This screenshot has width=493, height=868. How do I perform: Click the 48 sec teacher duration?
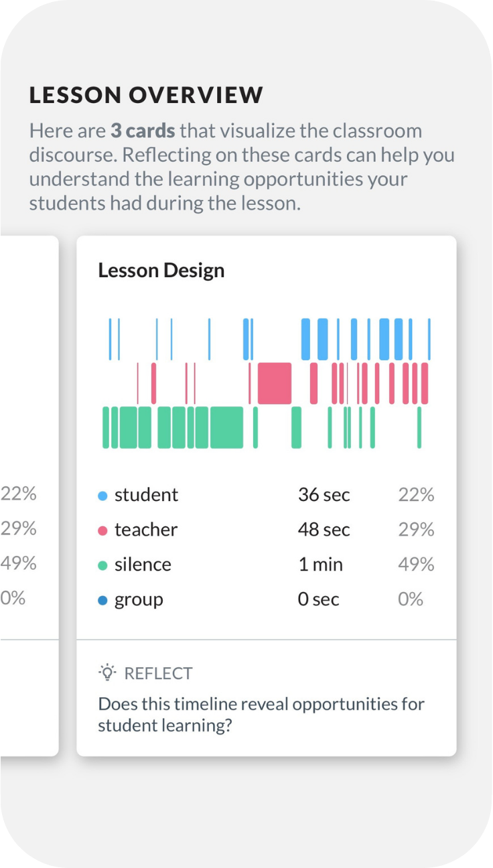pyautogui.click(x=324, y=530)
